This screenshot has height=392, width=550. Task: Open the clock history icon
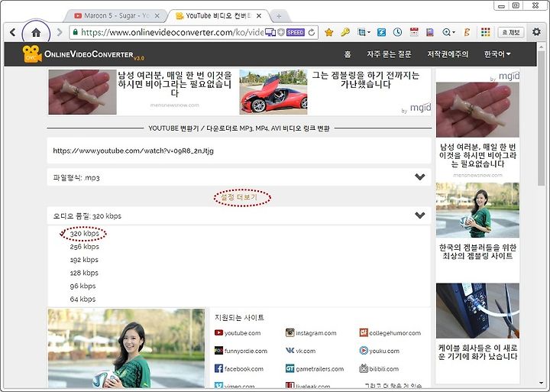pos(397,32)
